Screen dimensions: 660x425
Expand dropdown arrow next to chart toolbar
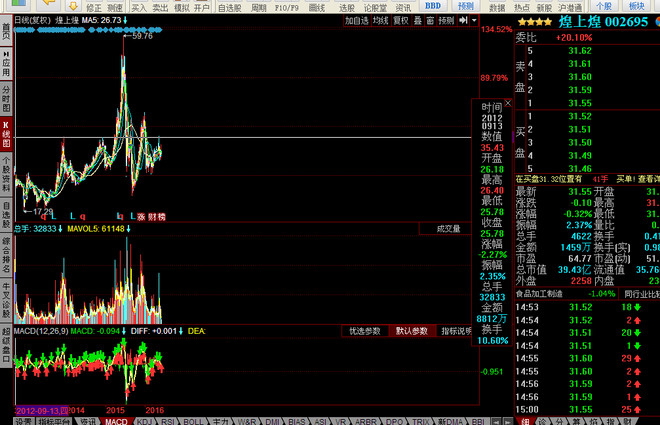click(x=474, y=20)
